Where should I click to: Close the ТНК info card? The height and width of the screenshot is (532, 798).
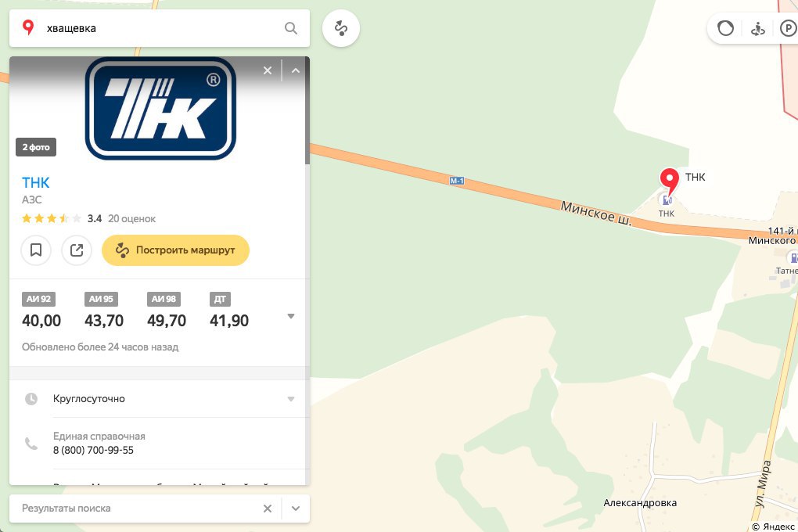click(268, 70)
